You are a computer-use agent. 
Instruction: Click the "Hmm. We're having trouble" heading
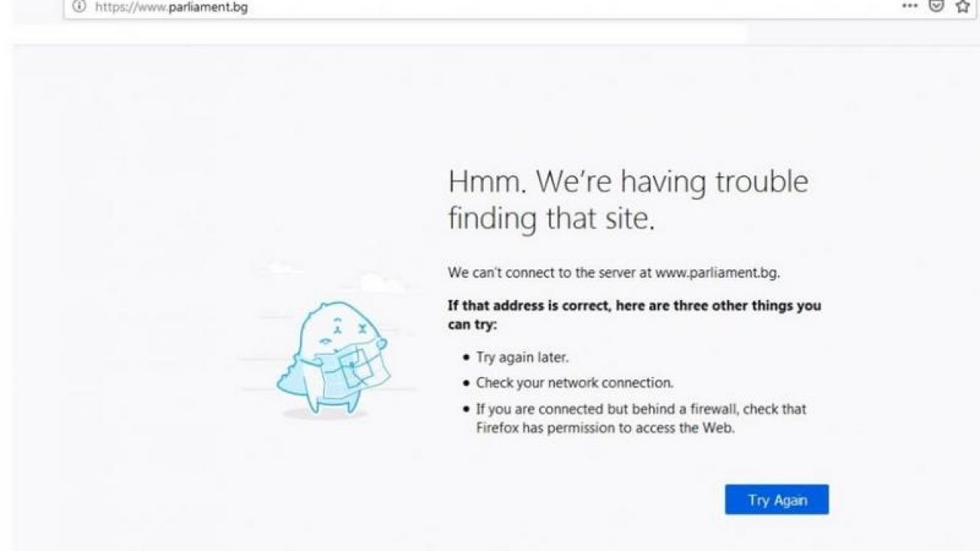[x=628, y=182]
